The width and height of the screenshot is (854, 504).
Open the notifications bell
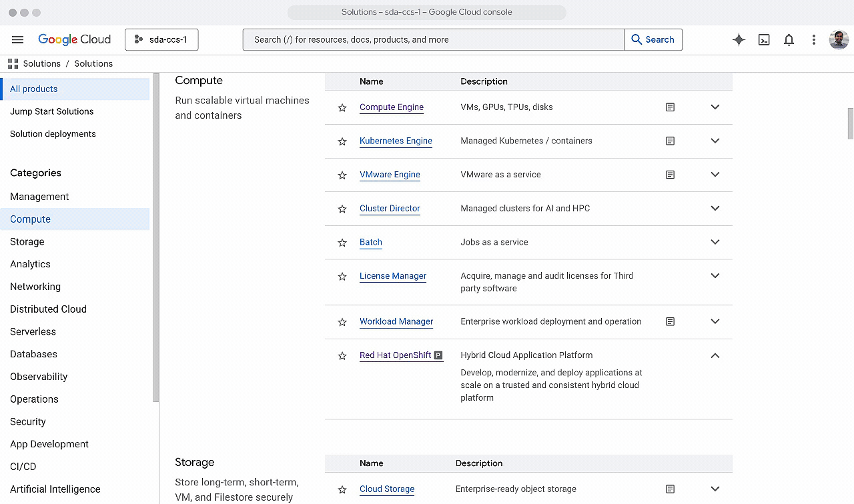click(x=789, y=39)
